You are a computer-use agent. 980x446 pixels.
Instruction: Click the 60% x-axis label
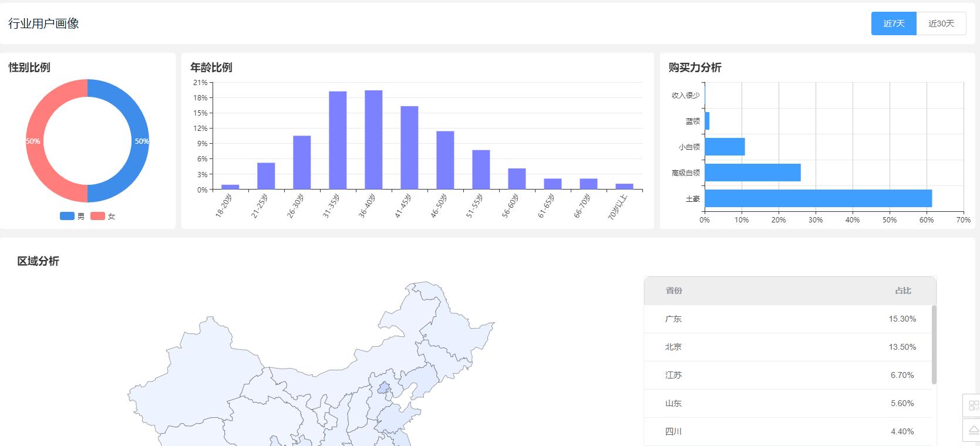coord(926,220)
